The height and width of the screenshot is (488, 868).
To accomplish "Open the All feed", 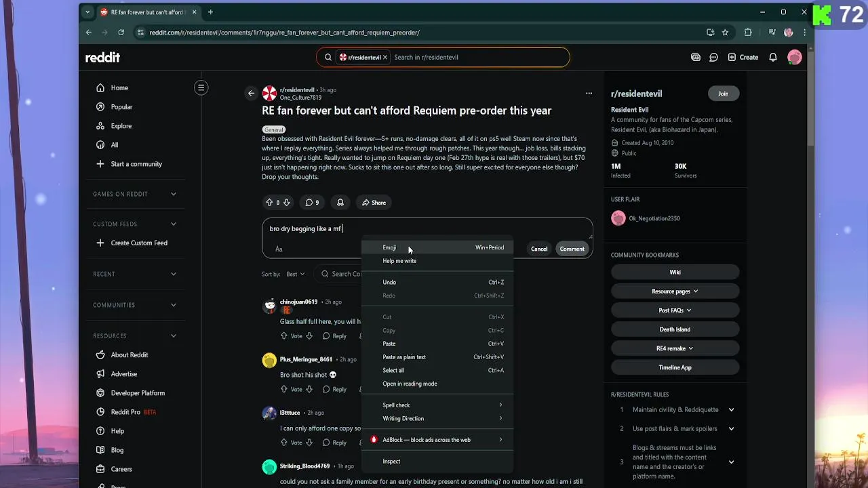I will pos(115,144).
